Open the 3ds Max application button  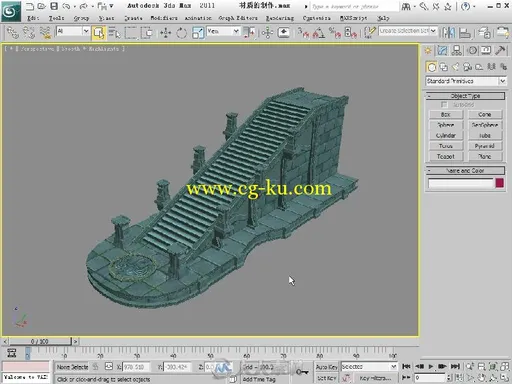[x=11, y=11]
